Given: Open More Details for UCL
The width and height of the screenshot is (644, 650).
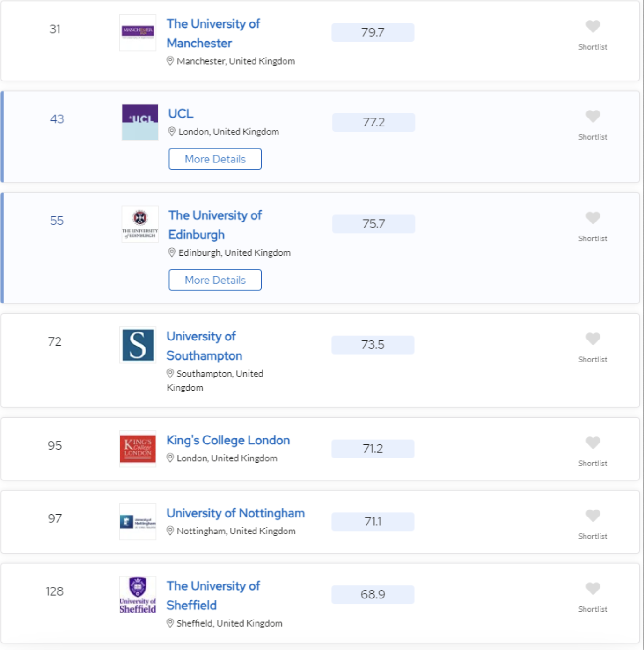Looking at the screenshot, I should pos(215,159).
